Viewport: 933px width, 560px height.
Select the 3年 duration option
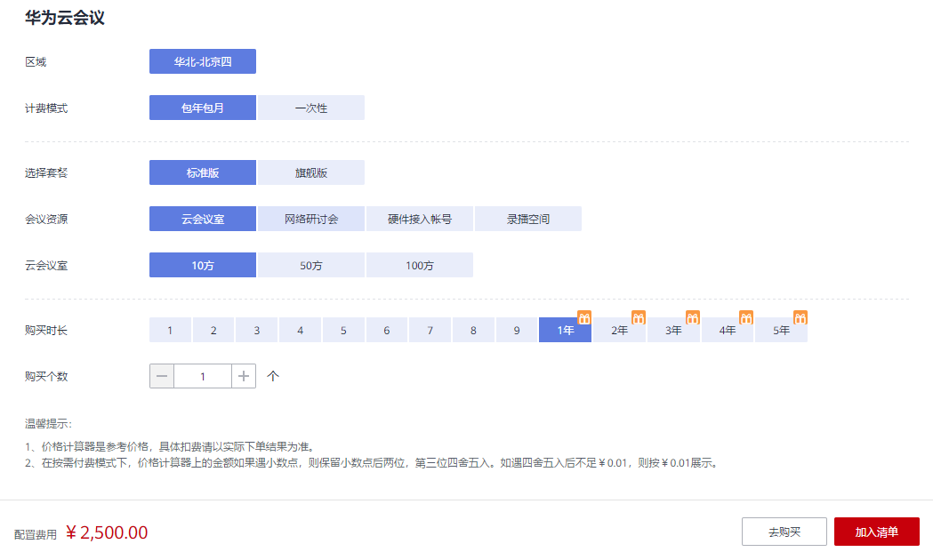tap(673, 331)
